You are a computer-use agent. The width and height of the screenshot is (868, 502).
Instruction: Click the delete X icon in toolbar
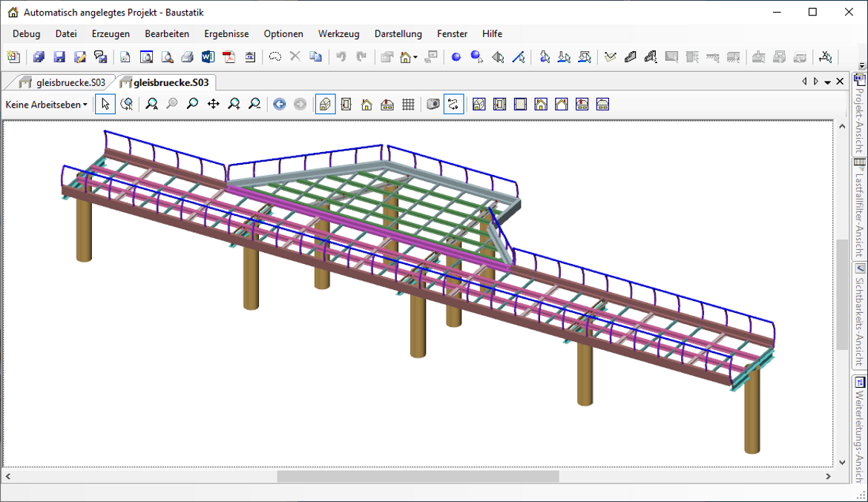(295, 57)
